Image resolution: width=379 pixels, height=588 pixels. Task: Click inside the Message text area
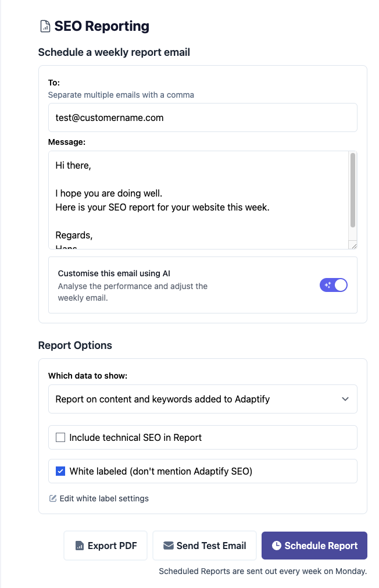coord(199,200)
